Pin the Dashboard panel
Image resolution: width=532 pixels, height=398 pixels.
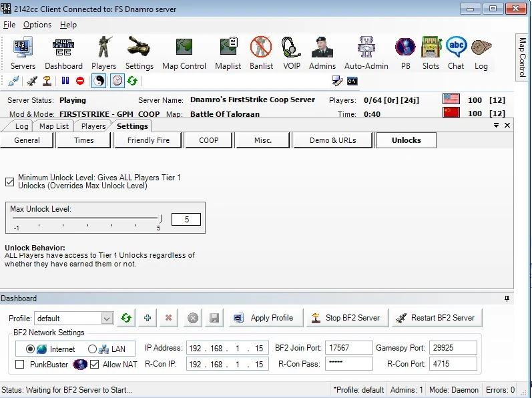[507, 298]
